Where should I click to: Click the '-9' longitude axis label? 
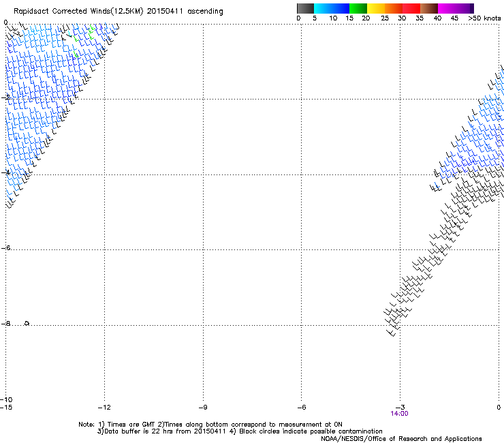(x=203, y=408)
